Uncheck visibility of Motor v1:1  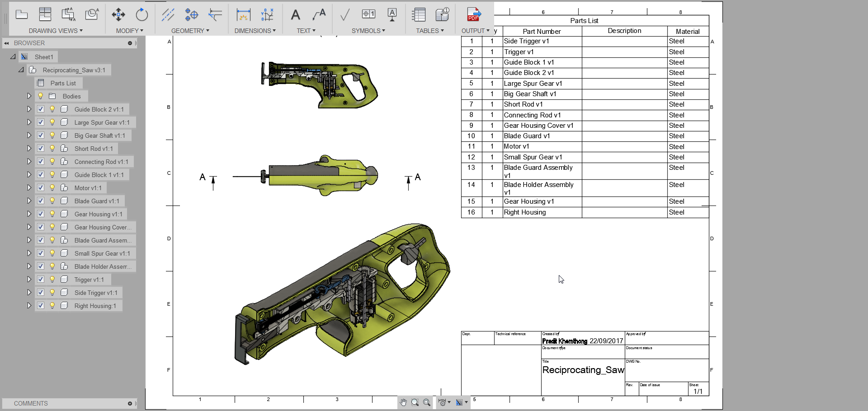pos(41,187)
